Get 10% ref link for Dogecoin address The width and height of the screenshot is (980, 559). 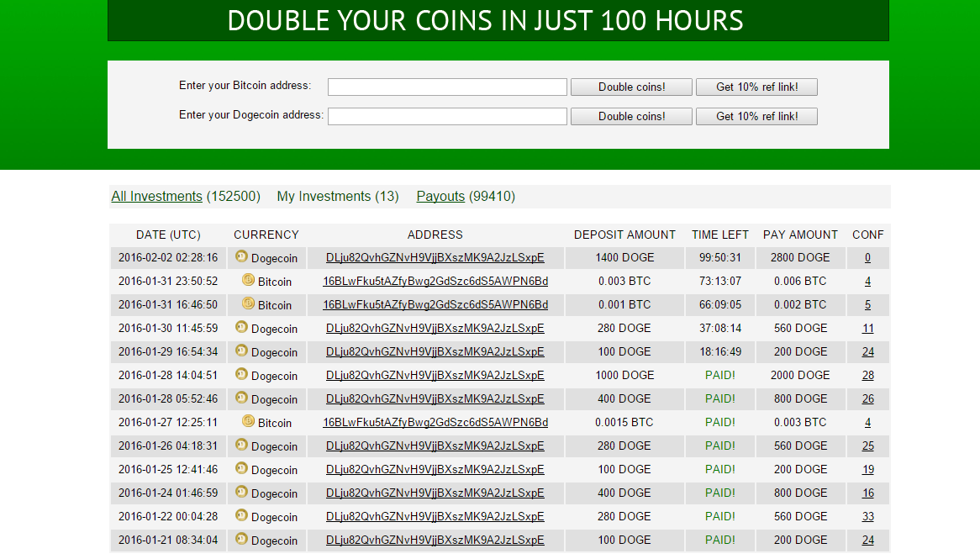point(757,116)
